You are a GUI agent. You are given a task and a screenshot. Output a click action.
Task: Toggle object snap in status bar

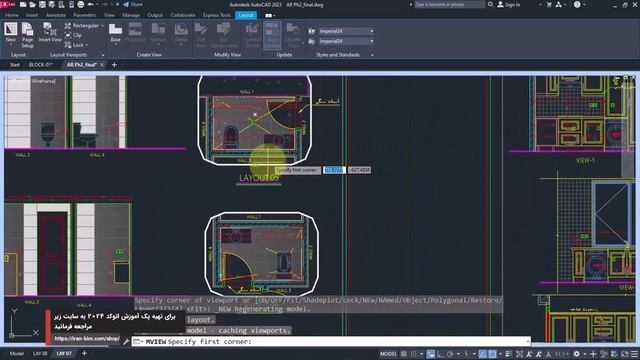coord(493,354)
